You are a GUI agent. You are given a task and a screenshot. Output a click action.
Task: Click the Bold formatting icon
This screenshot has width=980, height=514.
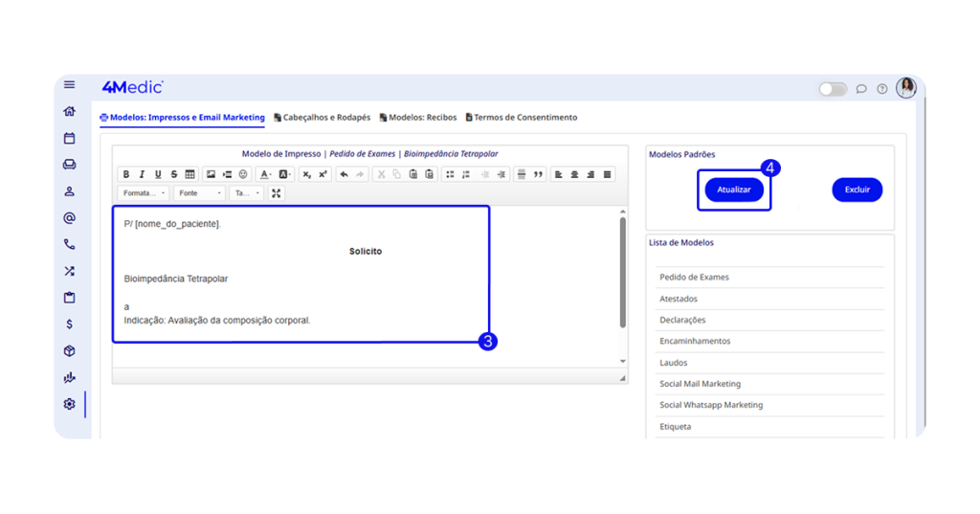[x=126, y=174]
